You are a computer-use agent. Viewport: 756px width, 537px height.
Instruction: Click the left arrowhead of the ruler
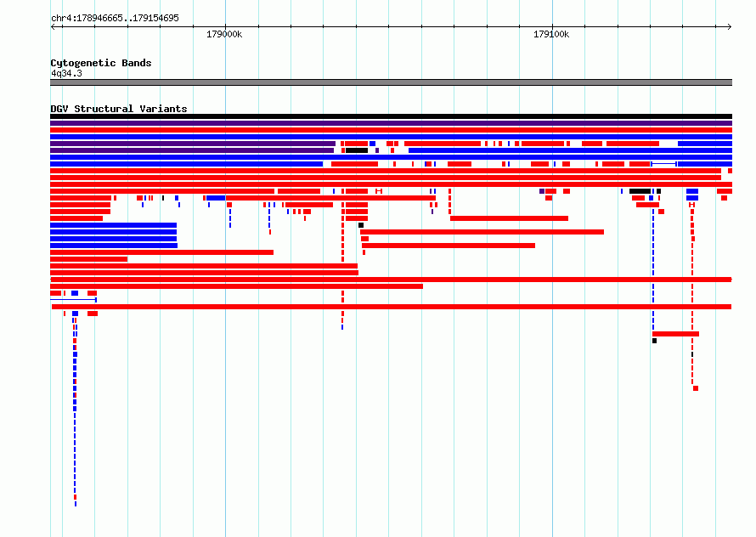tap(53, 26)
